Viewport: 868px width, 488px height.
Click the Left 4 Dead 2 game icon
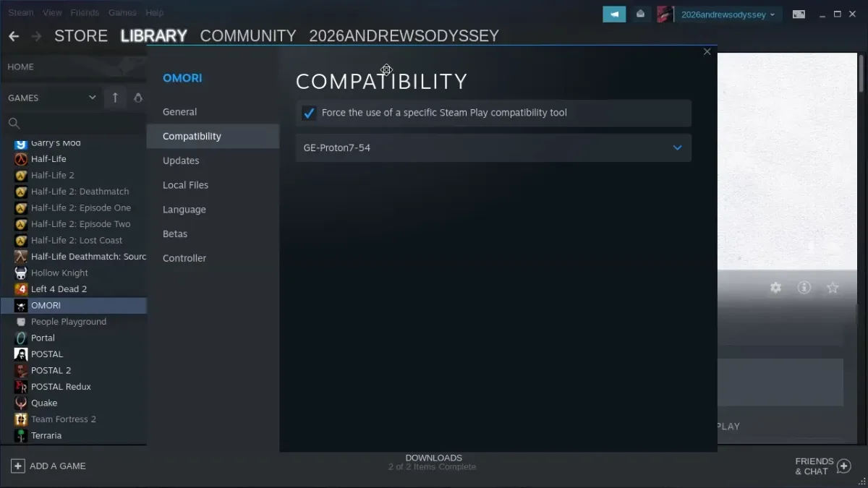21,289
